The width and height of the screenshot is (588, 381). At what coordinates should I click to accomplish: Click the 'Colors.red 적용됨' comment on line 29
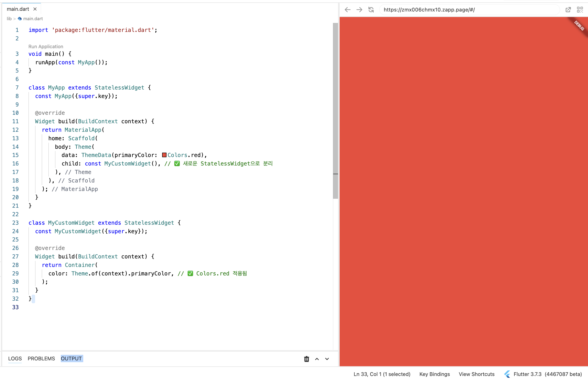(212, 273)
